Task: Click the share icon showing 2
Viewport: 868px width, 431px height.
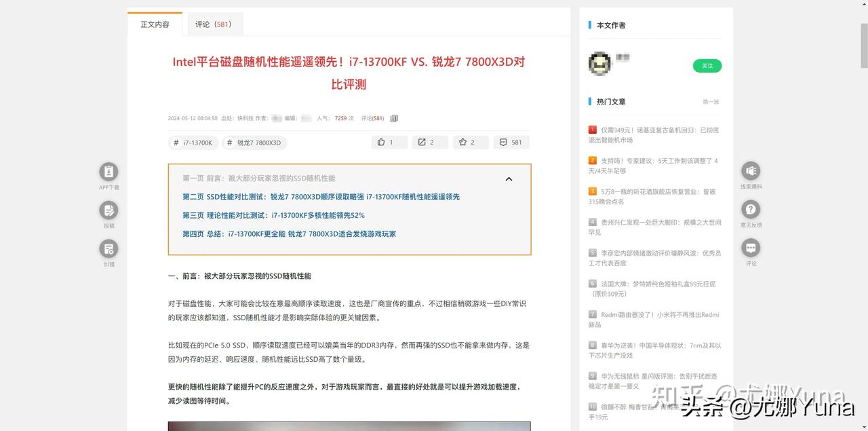Action: (430, 143)
